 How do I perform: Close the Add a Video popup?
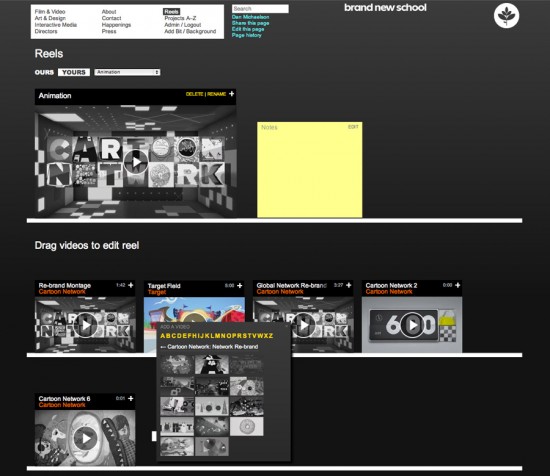[286, 326]
